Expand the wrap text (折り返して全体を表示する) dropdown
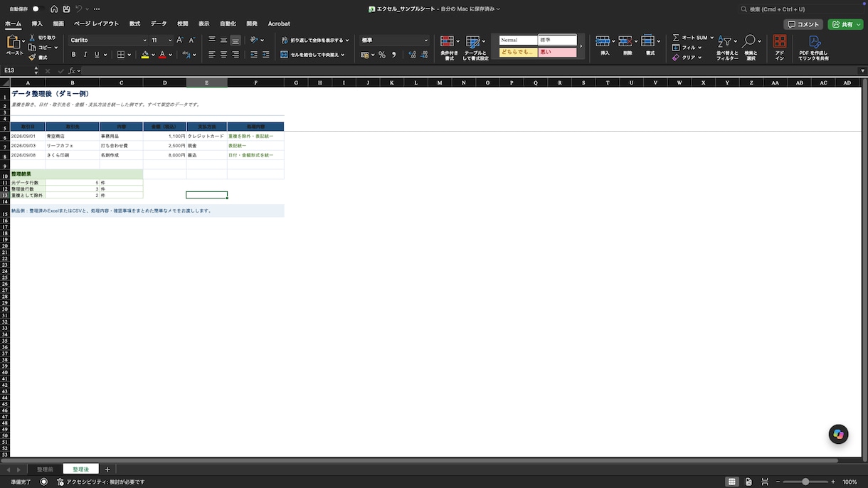This screenshot has width=868, height=488. (x=347, y=41)
